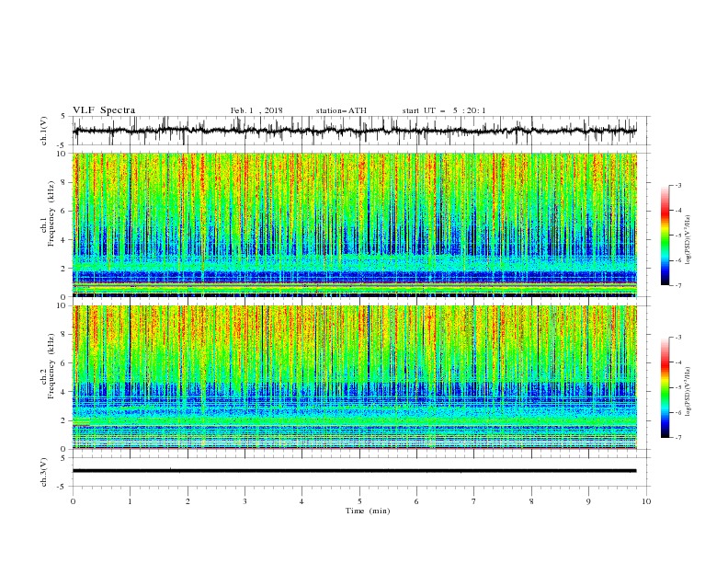Click the ch.1 colorbar log(PSD) units label

click(x=688, y=240)
